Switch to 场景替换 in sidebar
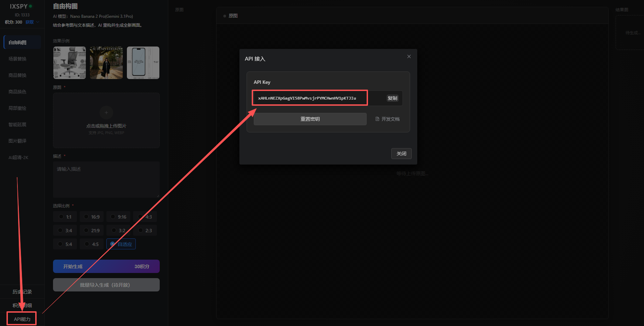Image resolution: width=644 pixels, height=326 pixels. point(17,59)
